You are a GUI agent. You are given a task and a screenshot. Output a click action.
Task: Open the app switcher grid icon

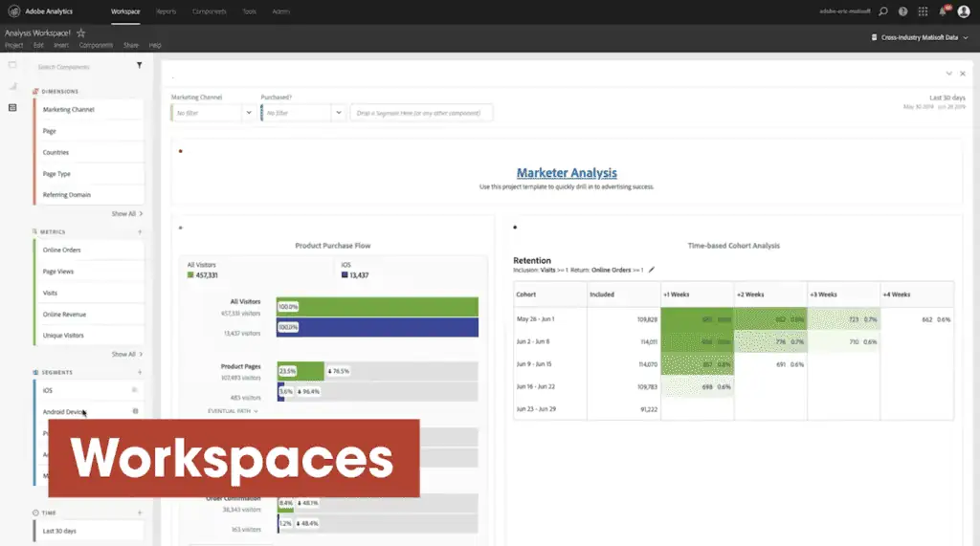click(924, 11)
